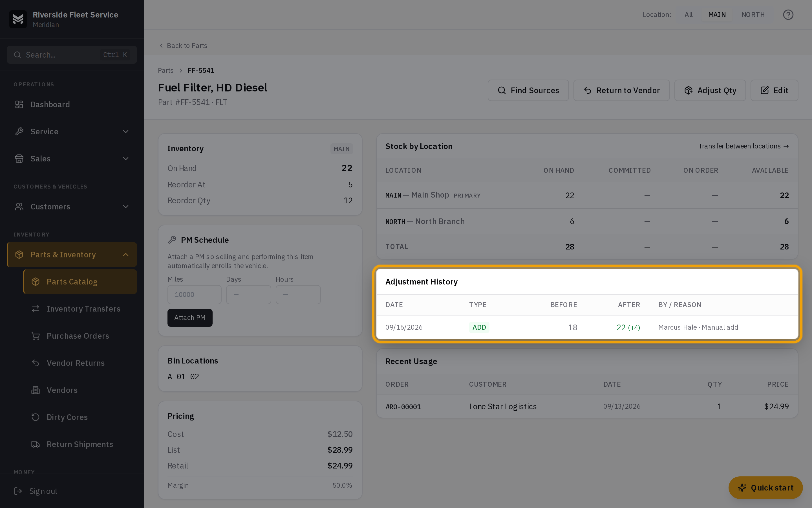Image resolution: width=812 pixels, height=508 pixels.
Task: Click the PM Schedule Miles input
Action: click(x=194, y=295)
